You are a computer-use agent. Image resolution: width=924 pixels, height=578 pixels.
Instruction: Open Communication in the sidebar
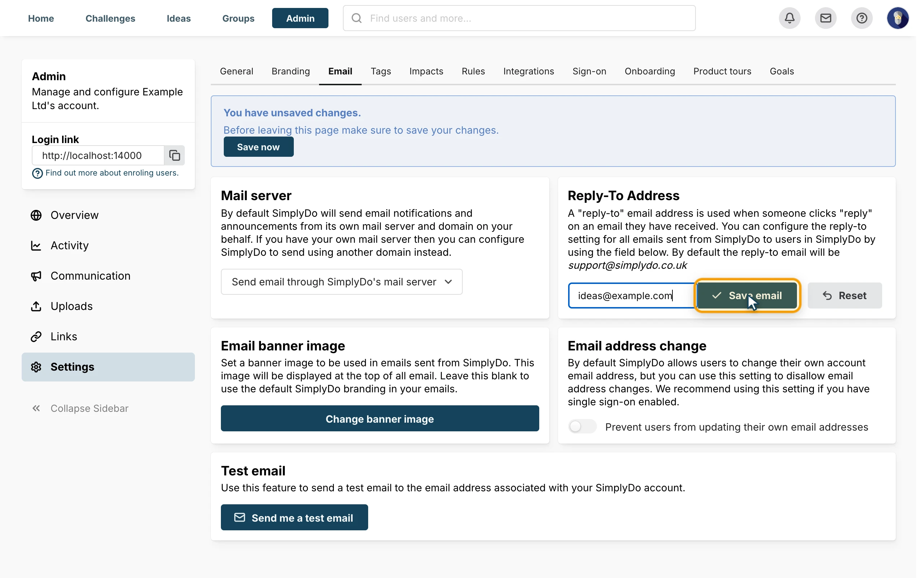pos(108,276)
